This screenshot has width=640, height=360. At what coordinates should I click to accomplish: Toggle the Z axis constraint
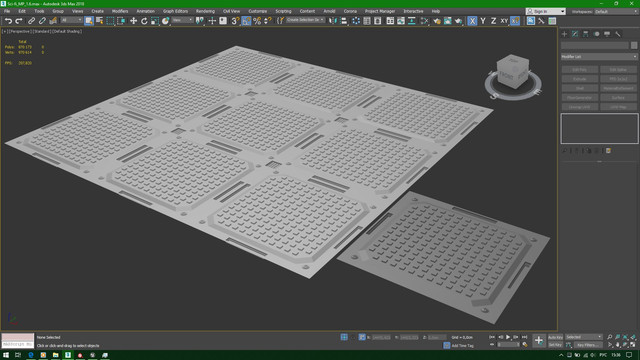[x=493, y=21]
